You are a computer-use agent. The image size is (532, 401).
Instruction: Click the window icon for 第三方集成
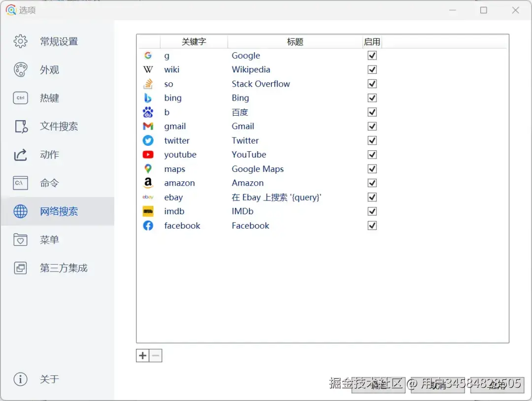[20, 268]
